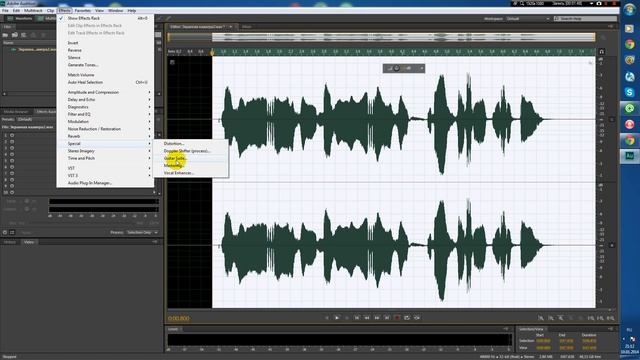Expand Stereo Imagery submenu
This screenshot has width=640, height=360.
(x=105, y=151)
